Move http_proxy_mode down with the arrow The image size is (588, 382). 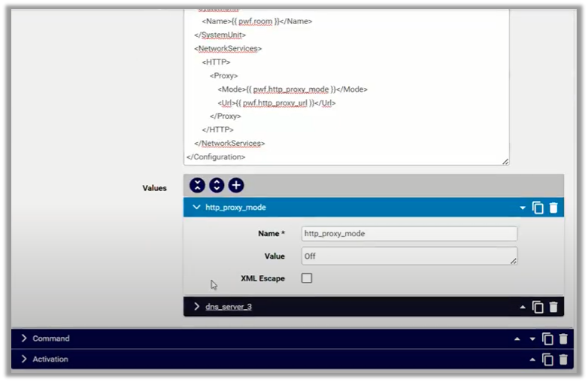tap(523, 208)
